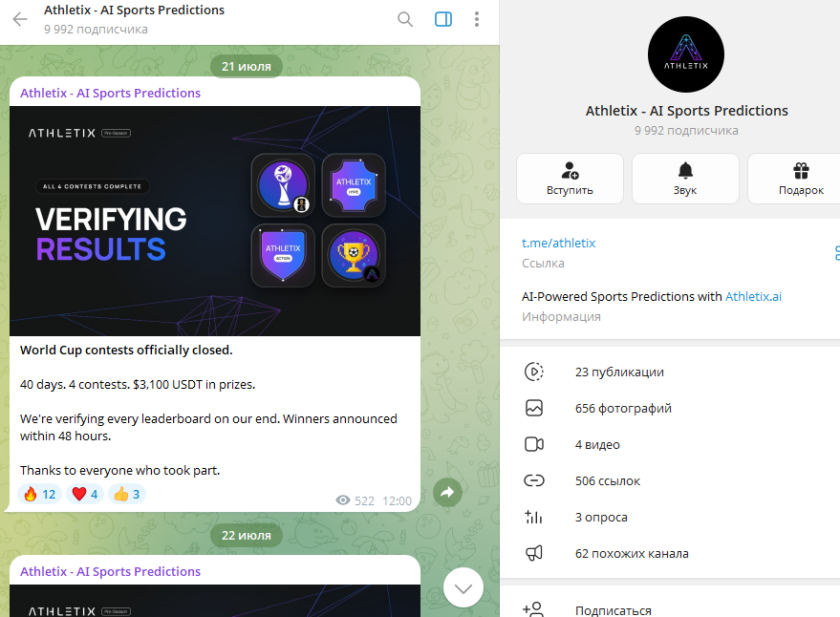Open search in the channel
Viewport: 840px width, 617px height.
[x=405, y=19]
